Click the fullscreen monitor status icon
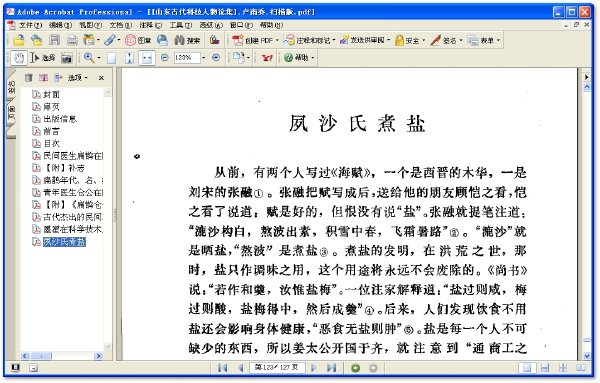 15,368
